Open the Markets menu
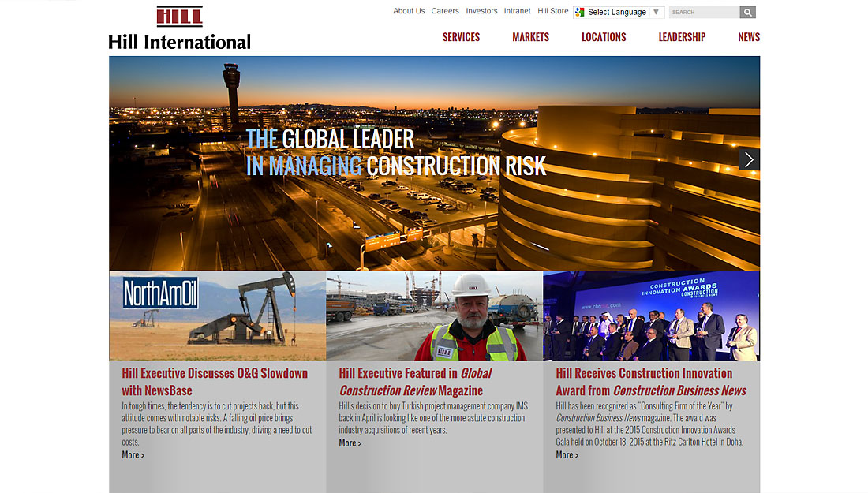 (x=530, y=37)
